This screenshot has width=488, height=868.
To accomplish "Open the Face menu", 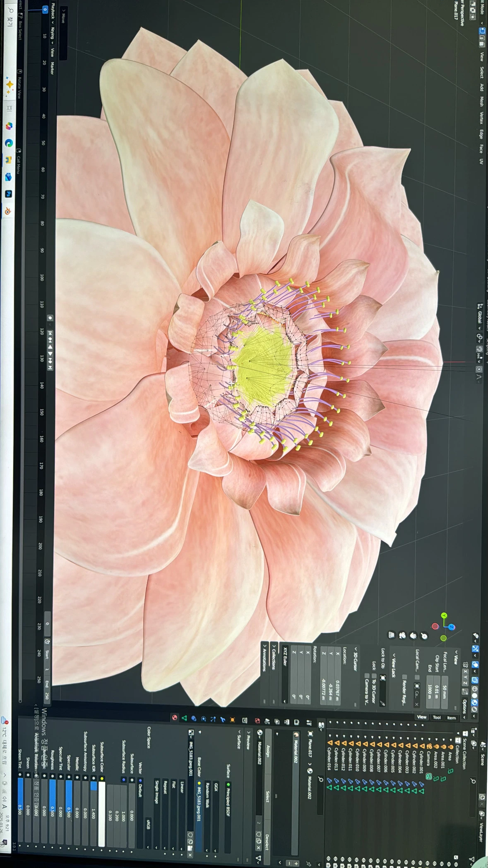I will click(481, 148).
